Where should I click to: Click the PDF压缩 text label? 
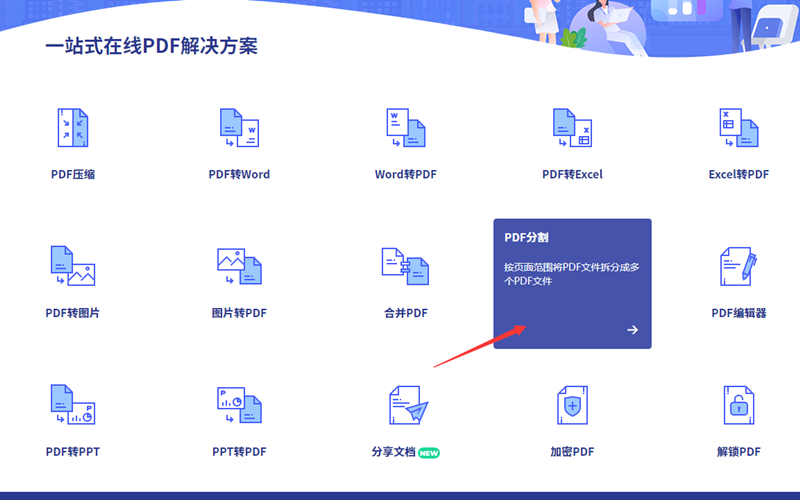coord(72,174)
